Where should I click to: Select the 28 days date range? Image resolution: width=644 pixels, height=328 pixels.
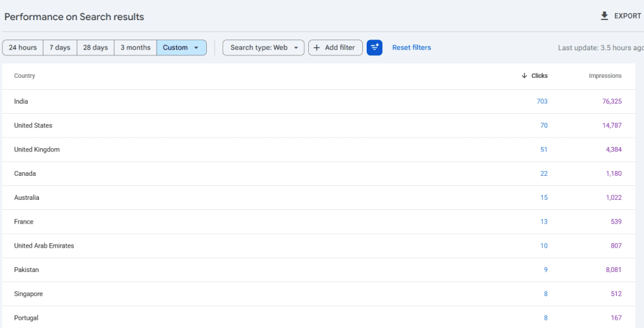point(96,48)
